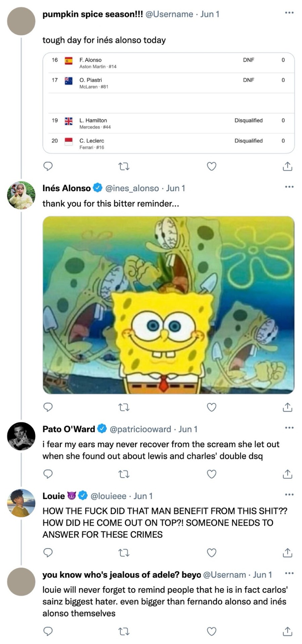This screenshot has height=644, width=302.
Task: Open more options on Inés Alonso's tweet
Action: [x=289, y=187]
